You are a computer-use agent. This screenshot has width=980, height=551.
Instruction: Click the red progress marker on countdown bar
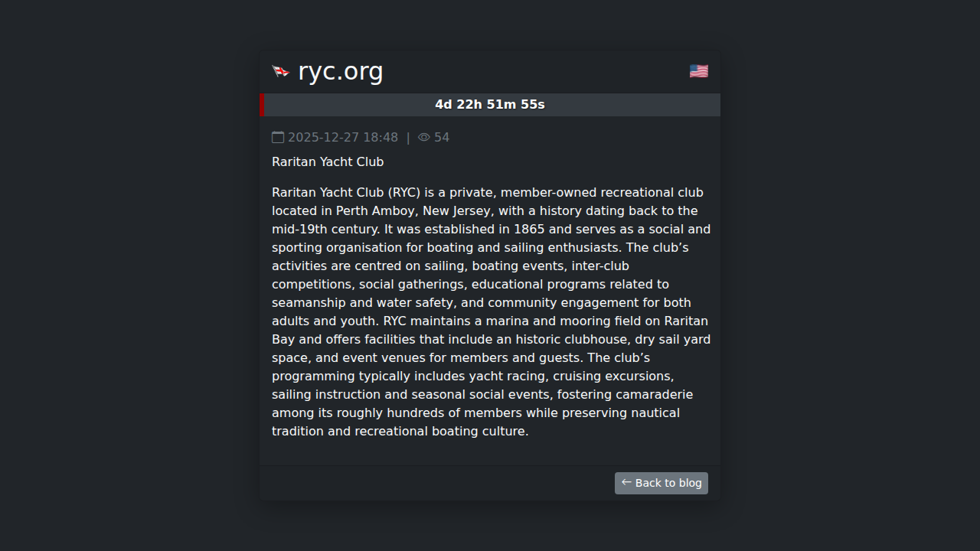pyautogui.click(x=263, y=105)
